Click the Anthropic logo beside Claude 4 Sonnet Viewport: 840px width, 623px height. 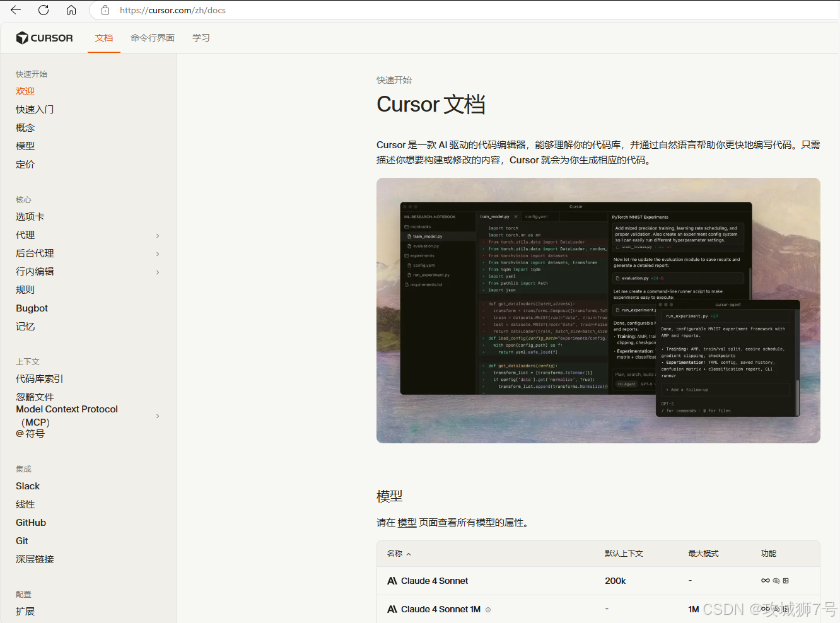[392, 581]
